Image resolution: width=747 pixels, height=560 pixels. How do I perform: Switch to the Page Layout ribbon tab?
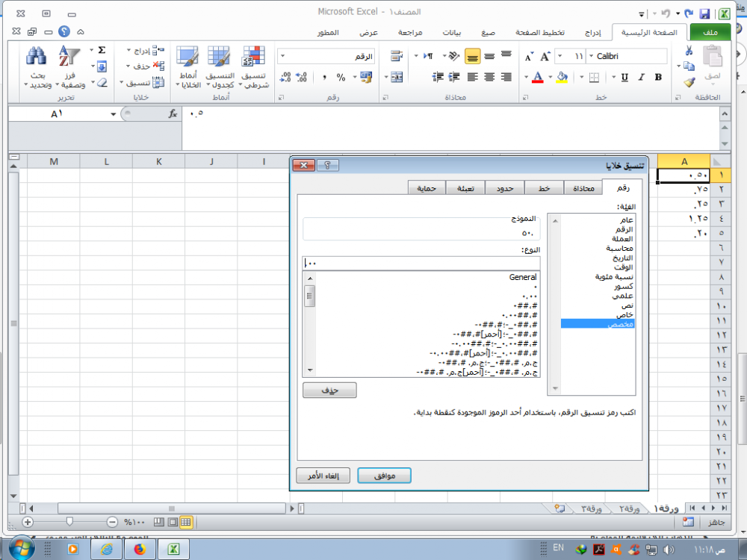pos(540,32)
